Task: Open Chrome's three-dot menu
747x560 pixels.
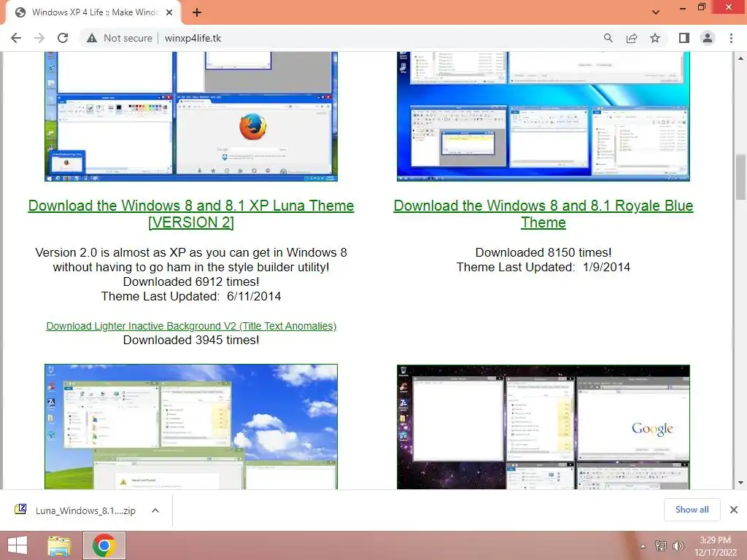Action: (x=731, y=38)
